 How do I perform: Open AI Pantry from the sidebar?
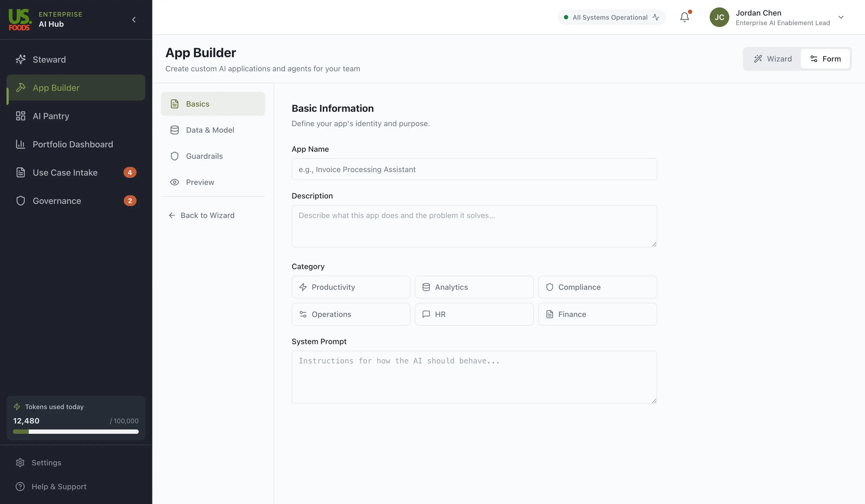click(x=51, y=116)
